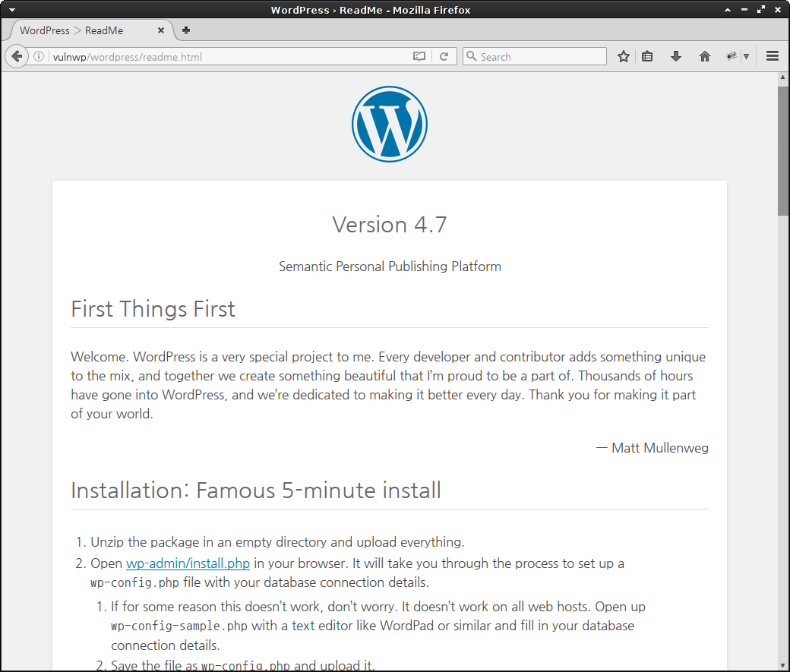This screenshot has width=790, height=672.
Task: Click scrollbar up arrow
Action: click(x=783, y=77)
